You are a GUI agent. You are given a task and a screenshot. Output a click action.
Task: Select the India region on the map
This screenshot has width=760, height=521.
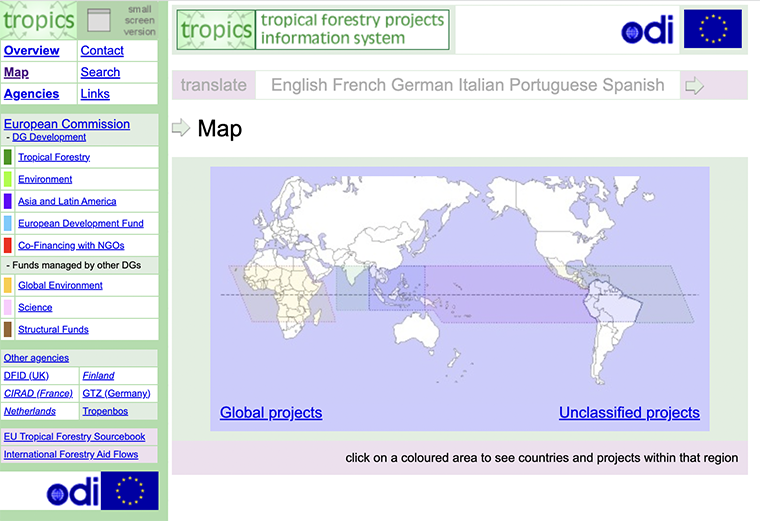pos(352,287)
